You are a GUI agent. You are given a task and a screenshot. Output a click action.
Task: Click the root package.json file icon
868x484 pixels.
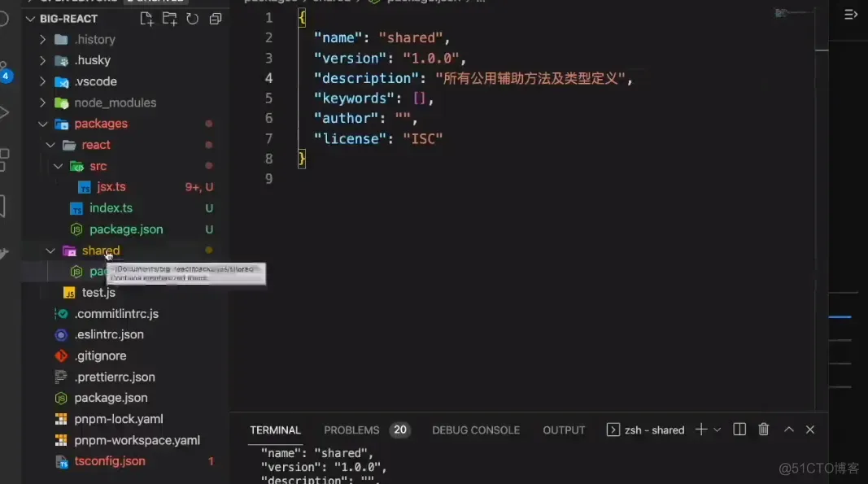62,398
